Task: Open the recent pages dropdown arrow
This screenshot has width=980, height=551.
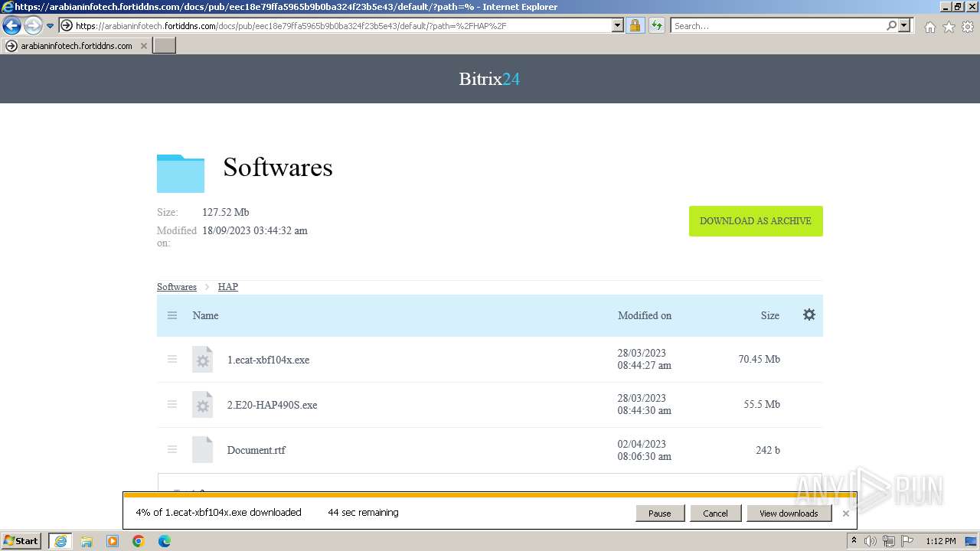Action: coord(51,26)
